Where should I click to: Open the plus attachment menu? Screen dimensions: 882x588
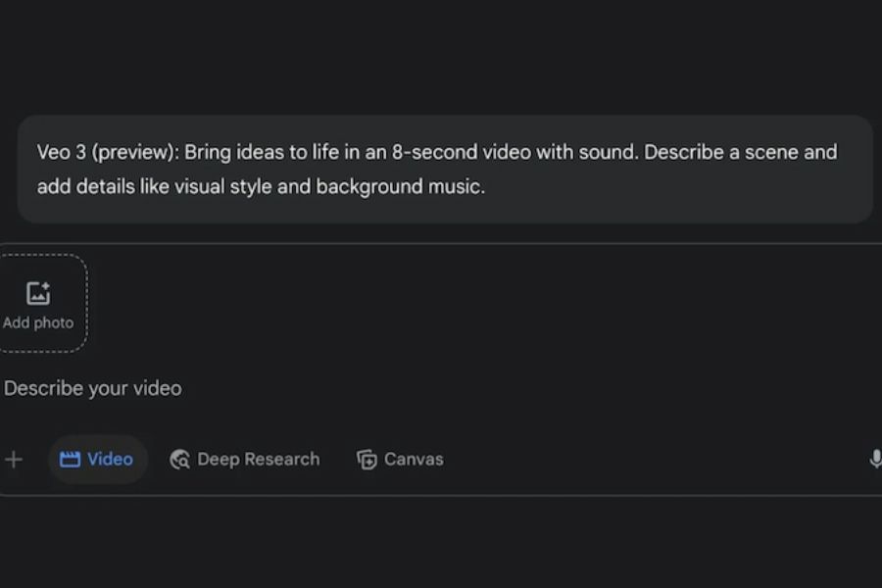point(14,460)
